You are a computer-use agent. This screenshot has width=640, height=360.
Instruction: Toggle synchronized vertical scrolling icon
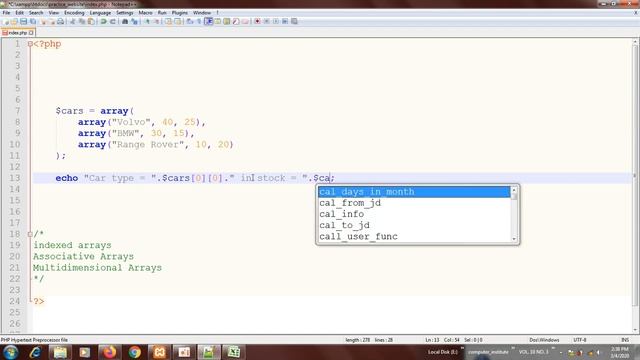point(168,21)
